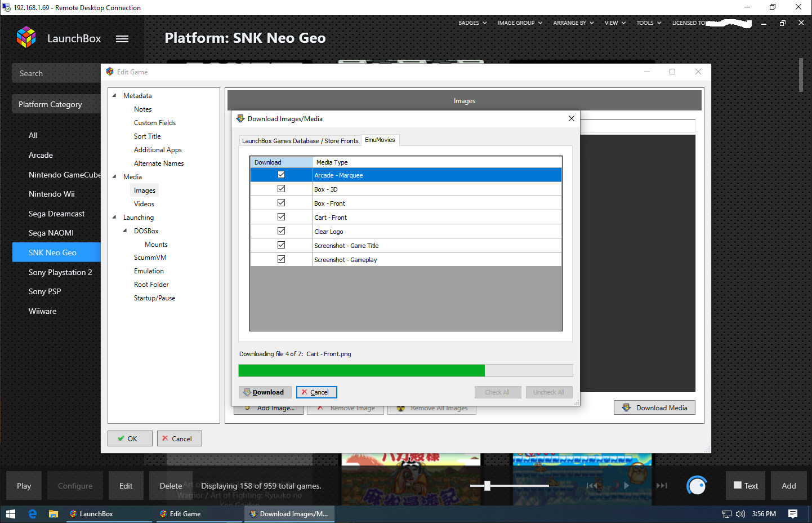Select Videos in the Media tree
This screenshot has height=523, width=812.
(x=144, y=204)
